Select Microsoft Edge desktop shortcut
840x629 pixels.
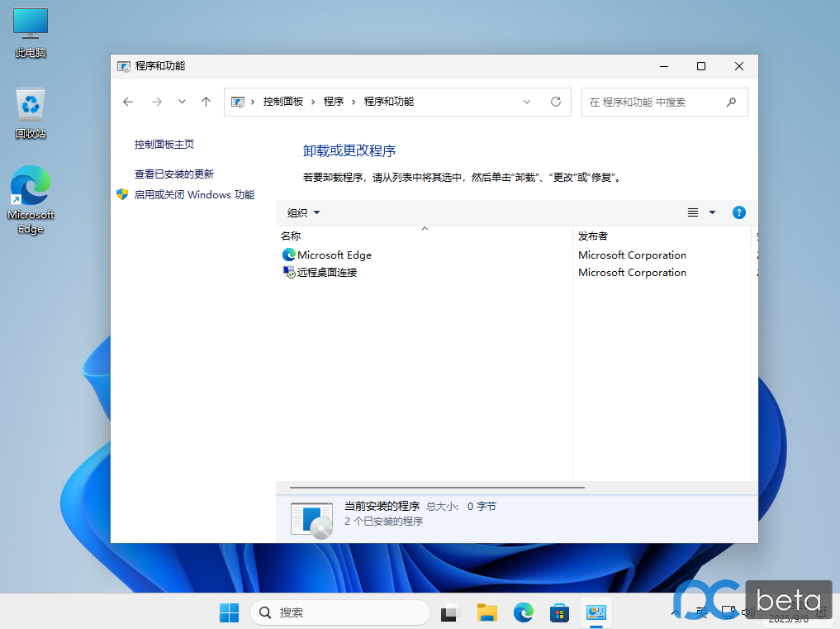pos(31,199)
